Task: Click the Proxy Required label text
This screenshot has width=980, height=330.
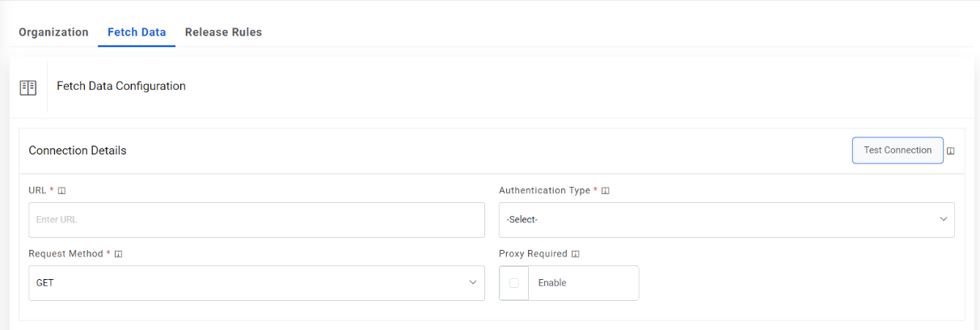Action: click(x=533, y=254)
